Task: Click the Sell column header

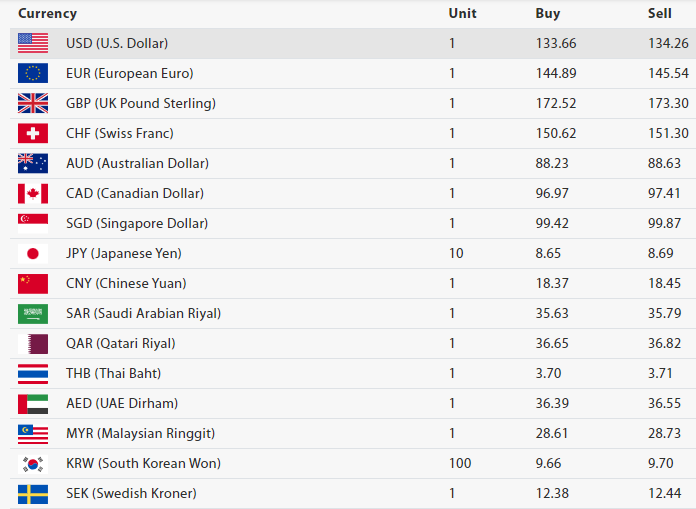Action: (x=660, y=14)
